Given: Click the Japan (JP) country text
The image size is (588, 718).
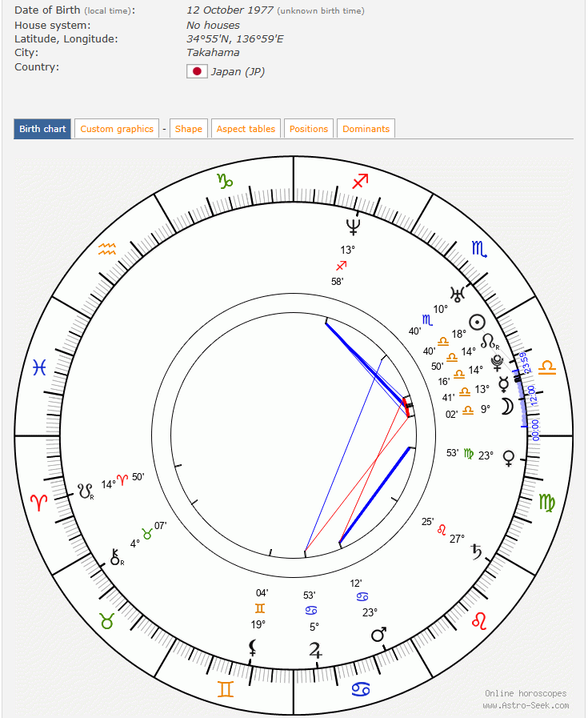Looking at the screenshot, I should pyautogui.click(x=238, y=72).
